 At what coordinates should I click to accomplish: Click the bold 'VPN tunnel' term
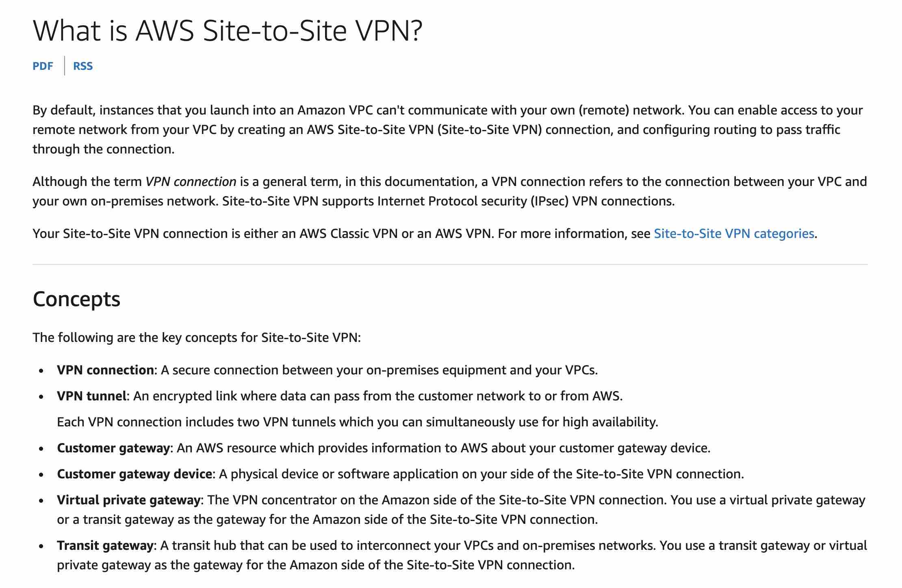tap(91, 396)
